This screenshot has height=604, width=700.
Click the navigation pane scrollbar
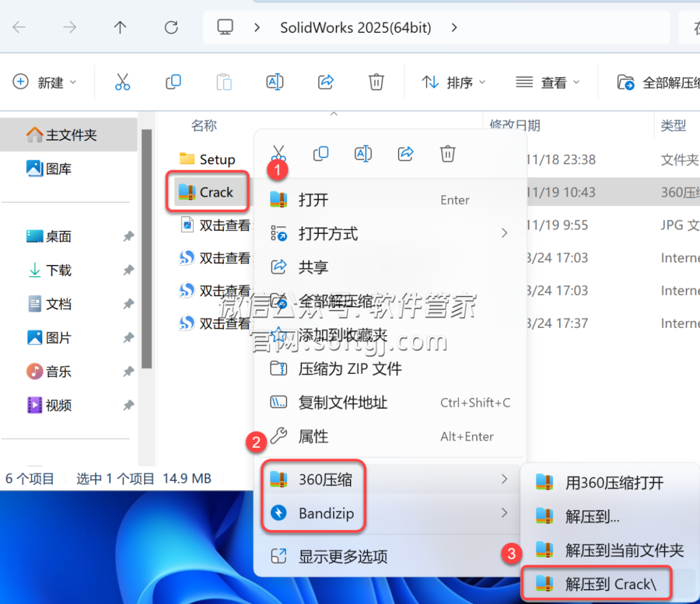(x=147, y=249)
